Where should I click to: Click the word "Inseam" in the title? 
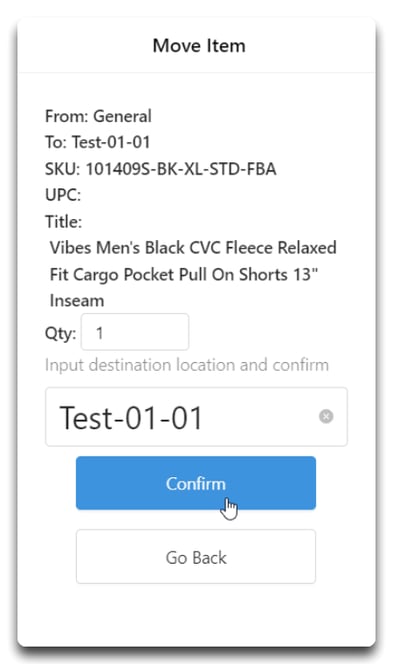(x=77, y=301)
